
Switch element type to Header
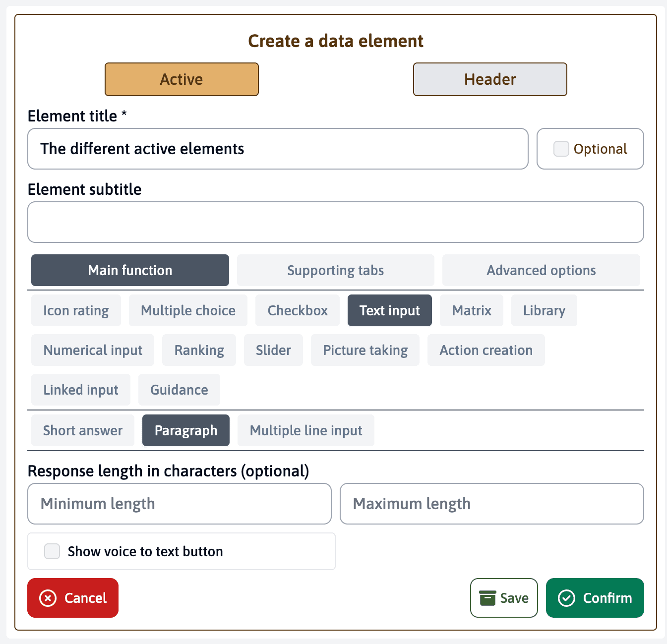point(490,79)
